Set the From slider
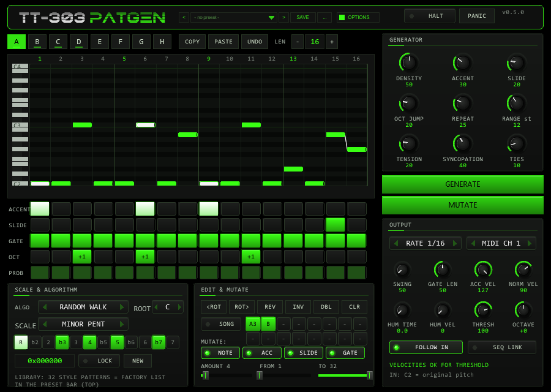The image size is (551, 392). 285,375
